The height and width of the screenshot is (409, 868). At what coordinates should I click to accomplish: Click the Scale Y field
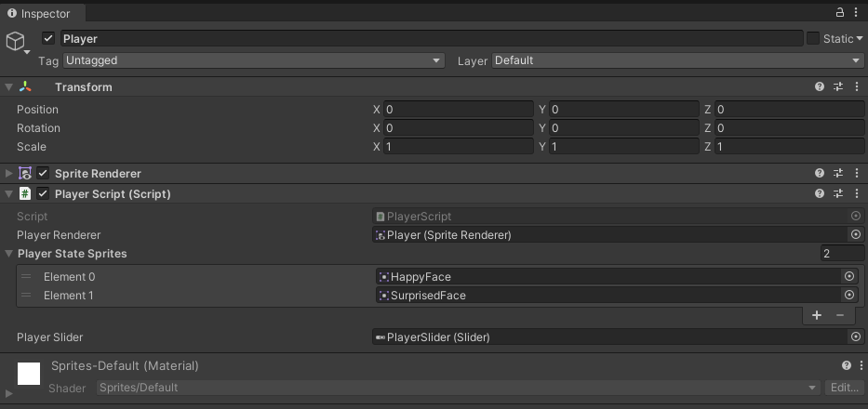[x=624, y=147]
